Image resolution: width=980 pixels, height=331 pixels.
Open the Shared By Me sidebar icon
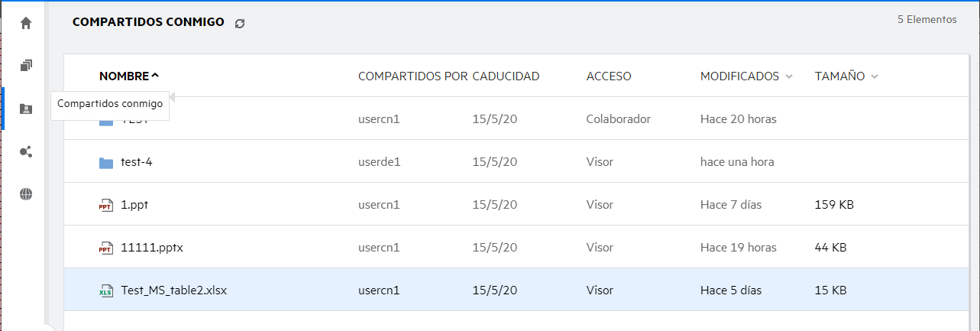click(x=26, y=151)
